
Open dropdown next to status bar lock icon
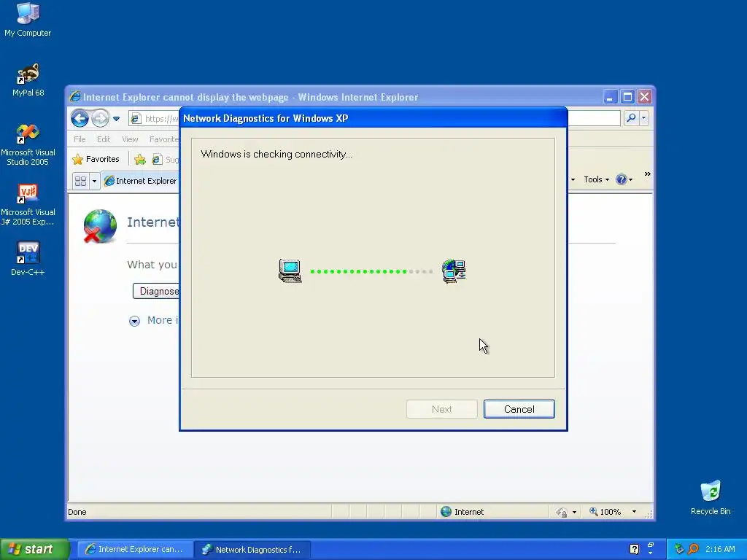click(x=574, y=512)
